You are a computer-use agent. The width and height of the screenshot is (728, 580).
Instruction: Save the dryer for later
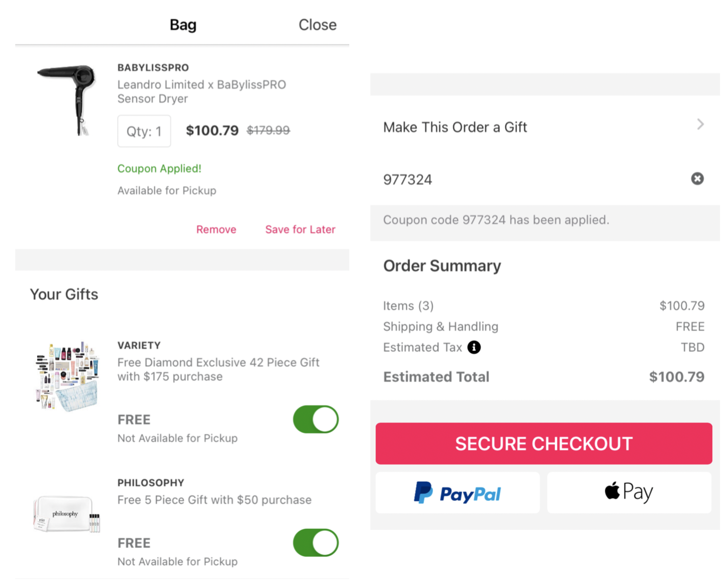(300, 230)
